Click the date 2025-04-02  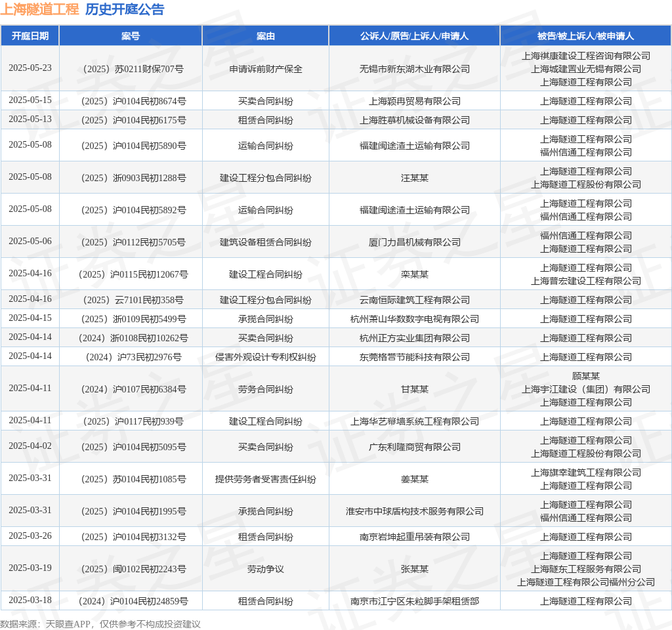pyautogui.click(x=30, y=446)
